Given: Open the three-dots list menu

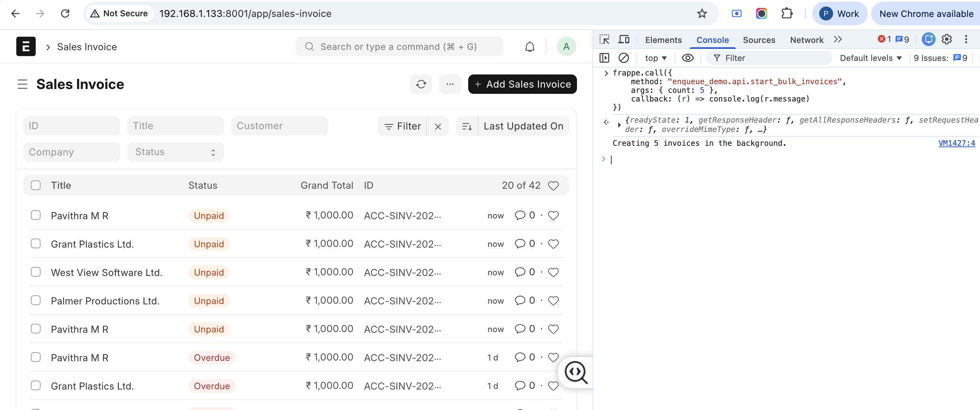Looking at the screenshot, I should [x=450, y=84].
